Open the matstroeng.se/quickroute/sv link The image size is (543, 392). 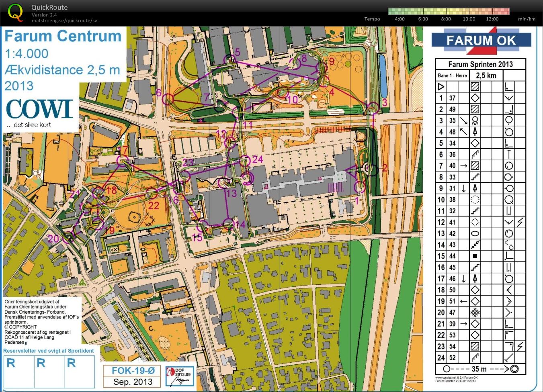point(64,21)
